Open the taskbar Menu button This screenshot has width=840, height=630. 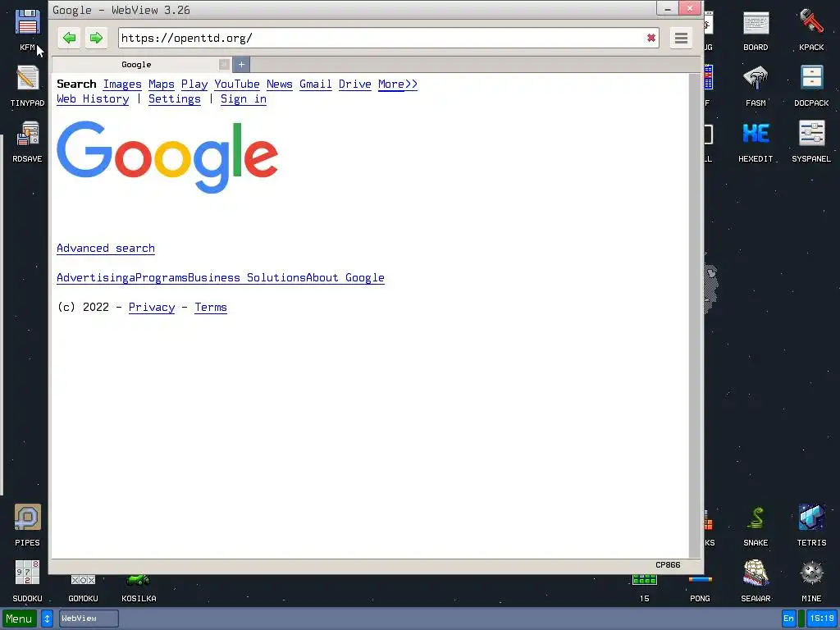click(20, 619)
